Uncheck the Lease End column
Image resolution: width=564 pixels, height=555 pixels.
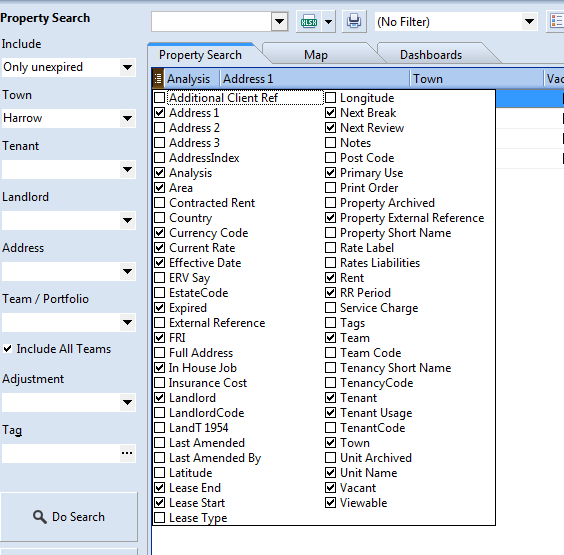click(160, 488)
